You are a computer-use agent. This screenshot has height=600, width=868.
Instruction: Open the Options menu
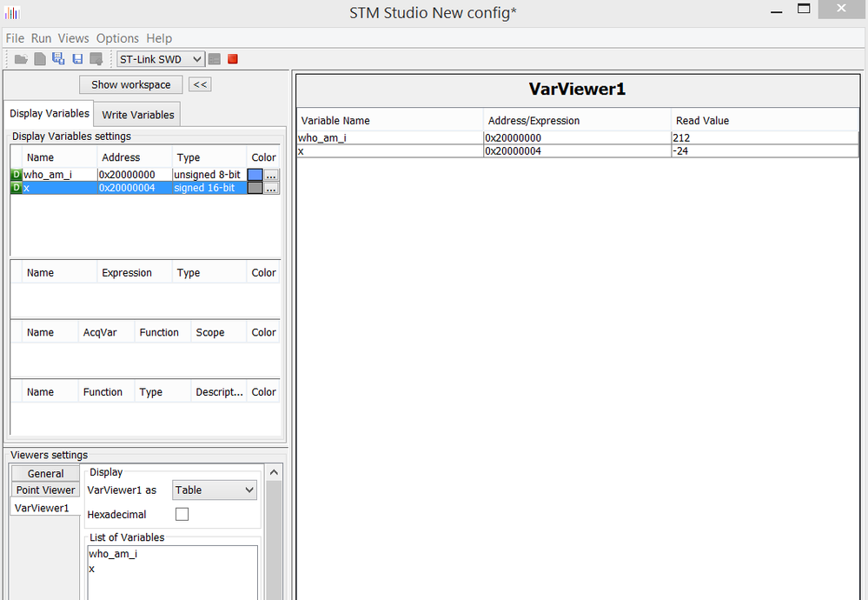(x=117, y=38)
